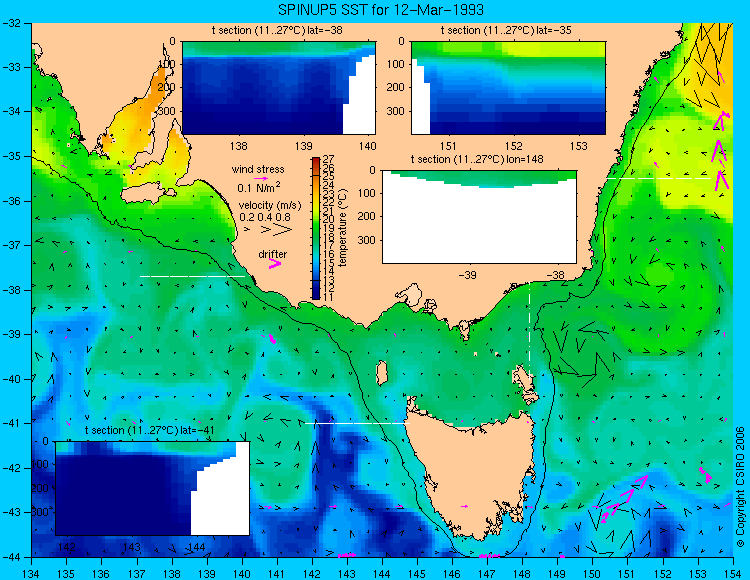This screenshot has height=580, width=750.
Task: Click the largest velocity legend arrowhead
Action: click(x=283, y=230)
